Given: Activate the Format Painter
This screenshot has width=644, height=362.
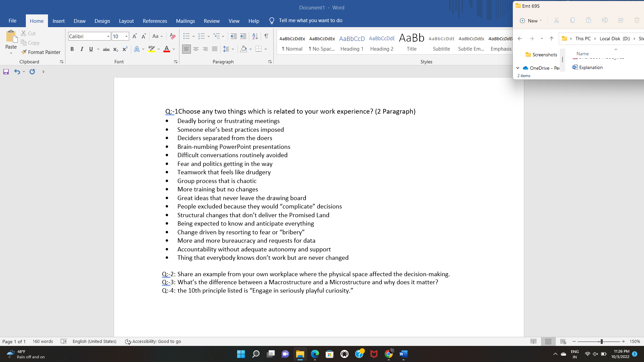Looking at the screenshot, I should pos(41,52).
